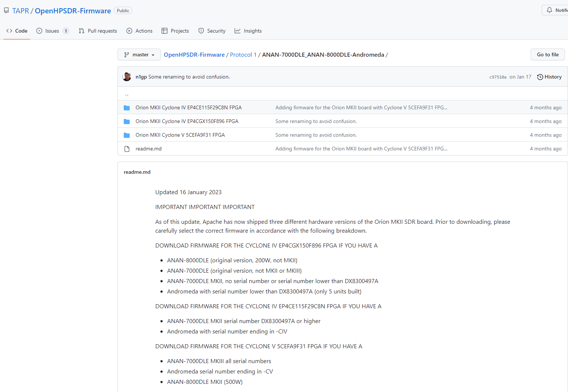568x392 pixels.
Task: Click bullet 'ANAN-7000DLE MKIII all serial numbers'
Action: click(x=219, y=361)
